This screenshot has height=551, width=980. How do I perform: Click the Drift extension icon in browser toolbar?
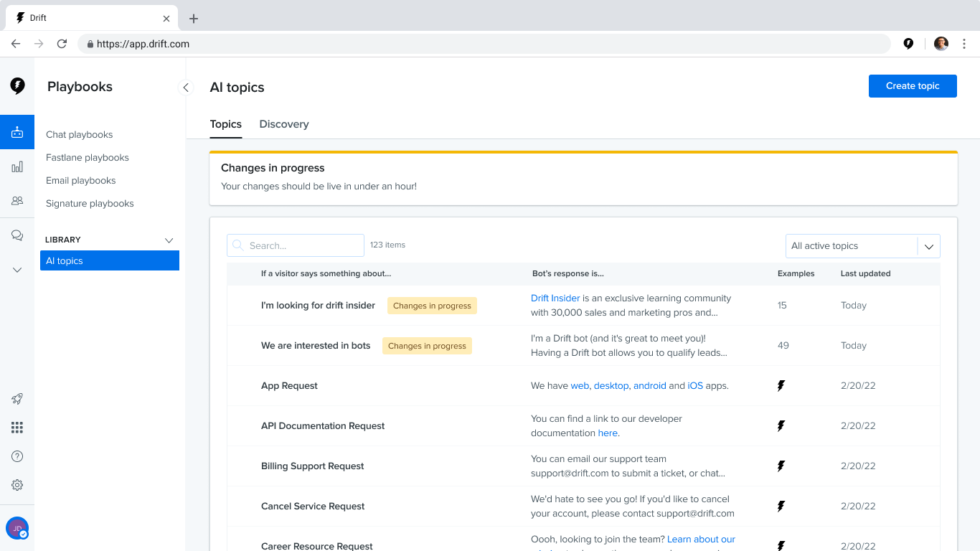click(908, 44)
